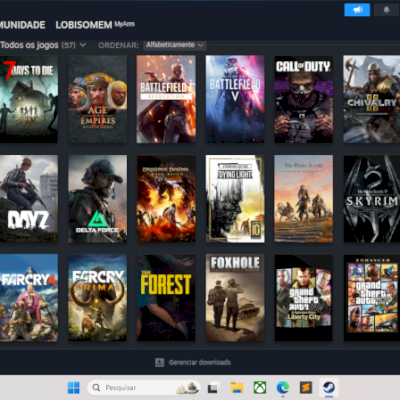Click the announcements megaphone button
The image size is (400, 400).
point(357,10)
